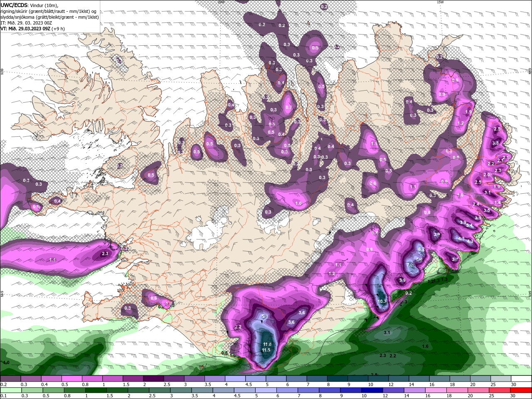This screenshot has width=532, height=399.
Task: Click the 1.6 rain value southeast of Iceland
Action: 425,346
